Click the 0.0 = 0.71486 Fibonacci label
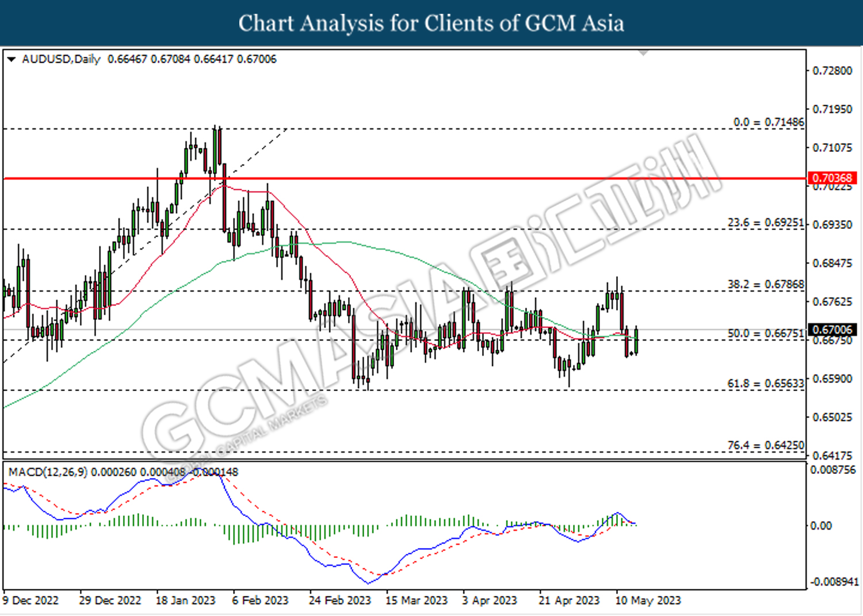The image size is (863, 616). [x=769, y=122]
